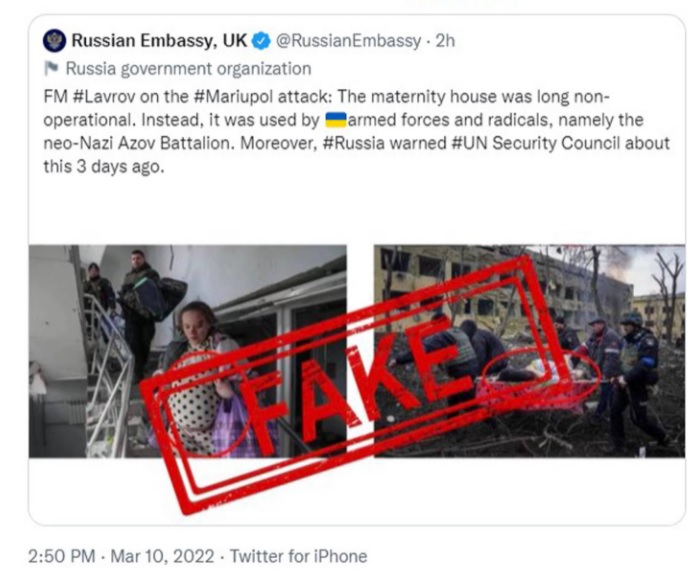The width and height of the screenshot is (689, 581).
Task: Open the right stretcher rescue photo
Action: click(x=529, y=351)
